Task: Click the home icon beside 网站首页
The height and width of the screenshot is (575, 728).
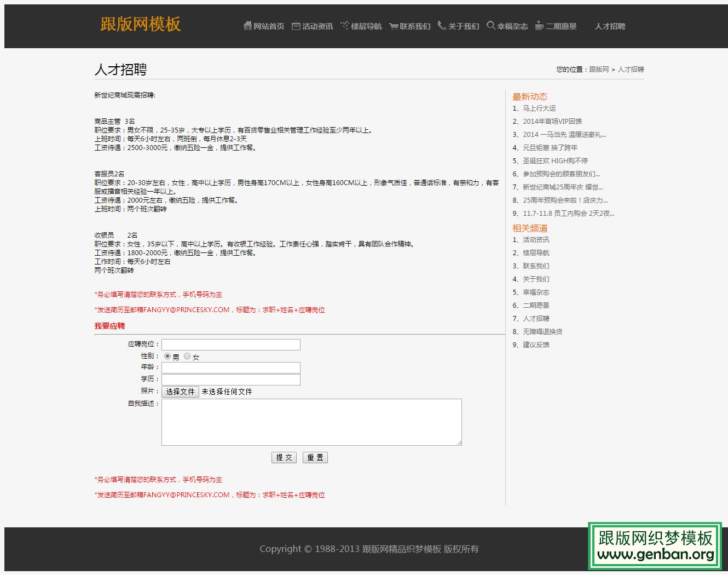Action: click(x=247, y=26)
